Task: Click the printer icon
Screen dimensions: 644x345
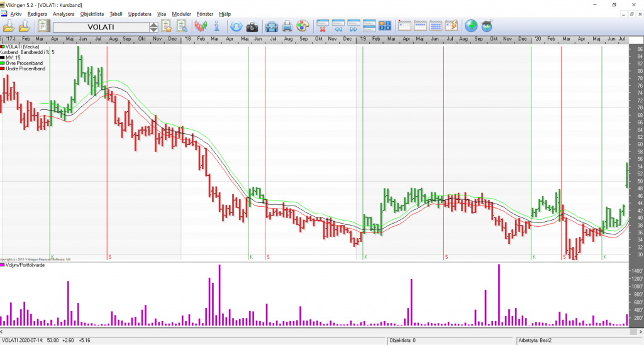Action: [287, 26]
